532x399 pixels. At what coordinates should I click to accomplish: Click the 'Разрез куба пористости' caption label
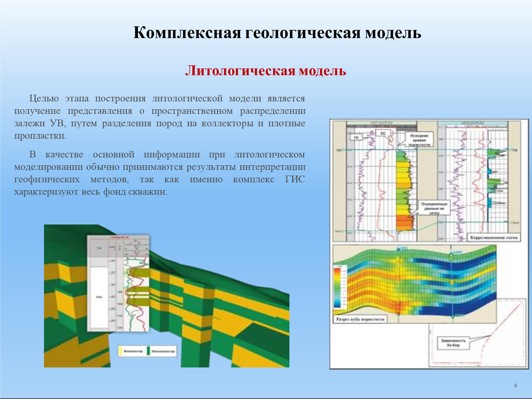tap(360, 319)
